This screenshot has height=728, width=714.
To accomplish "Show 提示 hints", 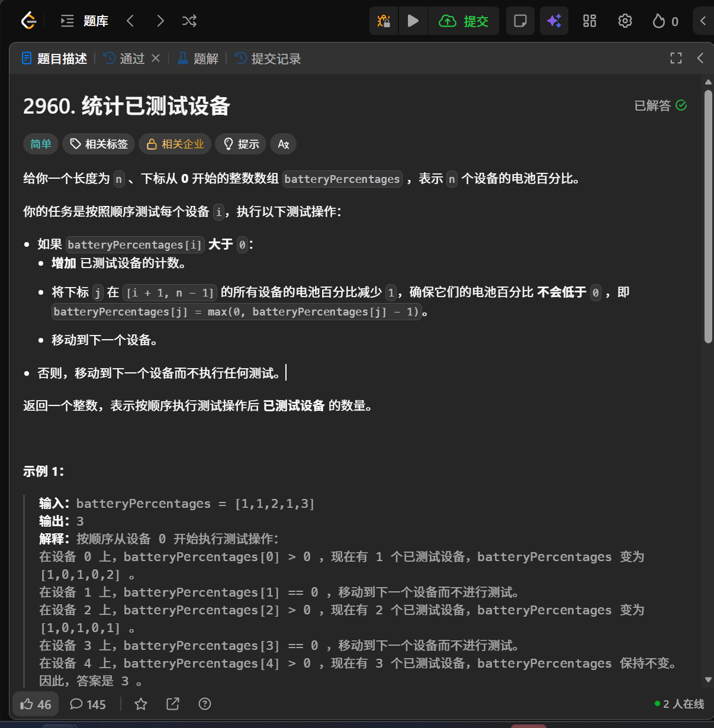I will click(x=241, y=144).
